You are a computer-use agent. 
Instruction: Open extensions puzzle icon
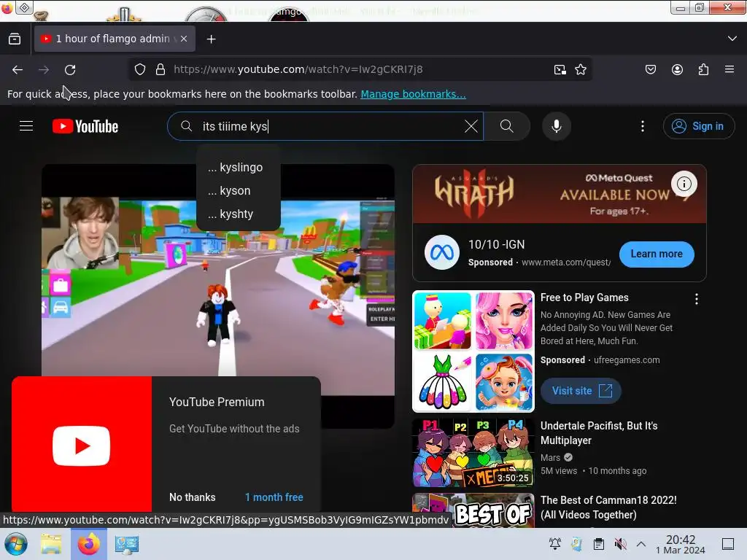[703, 69]
